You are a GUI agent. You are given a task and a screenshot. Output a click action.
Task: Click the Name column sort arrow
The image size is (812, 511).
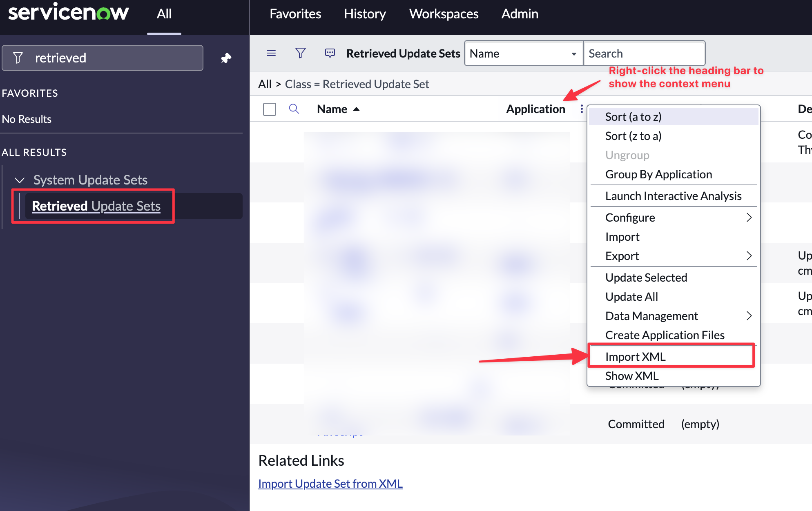357,109
